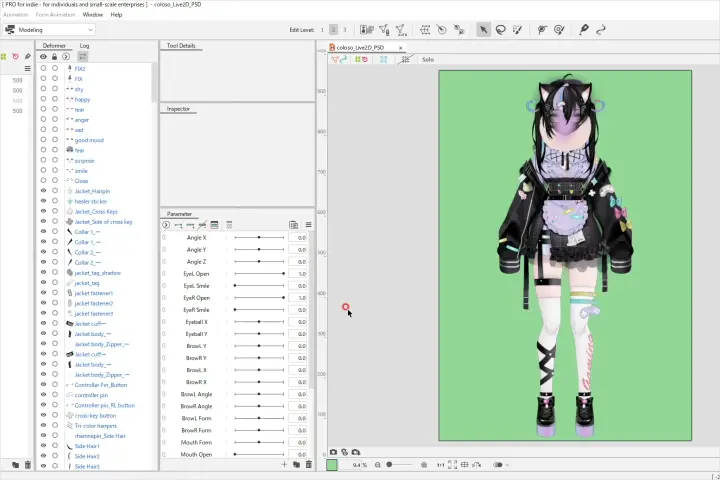Click the 1:1 actual size button

point(440,465)
